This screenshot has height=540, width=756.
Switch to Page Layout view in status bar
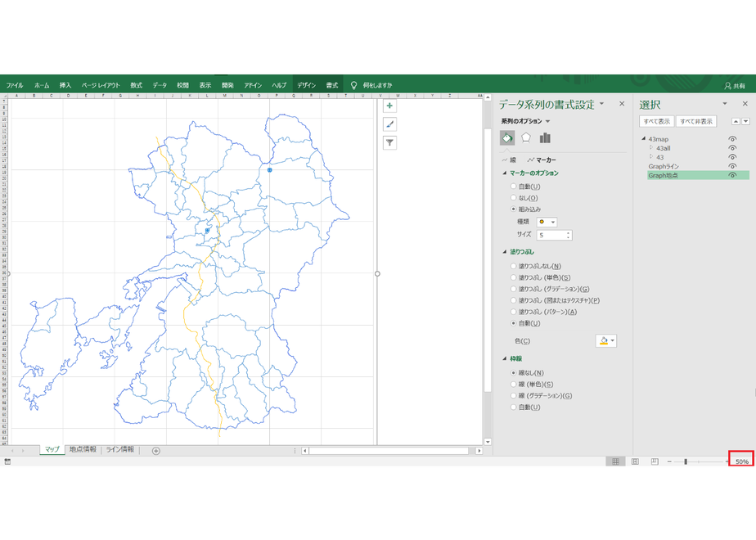pos(635,461)
